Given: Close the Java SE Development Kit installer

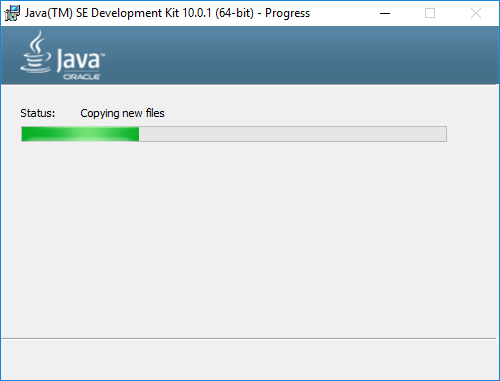Looking at the screenshot, I should tap(476, 13).
